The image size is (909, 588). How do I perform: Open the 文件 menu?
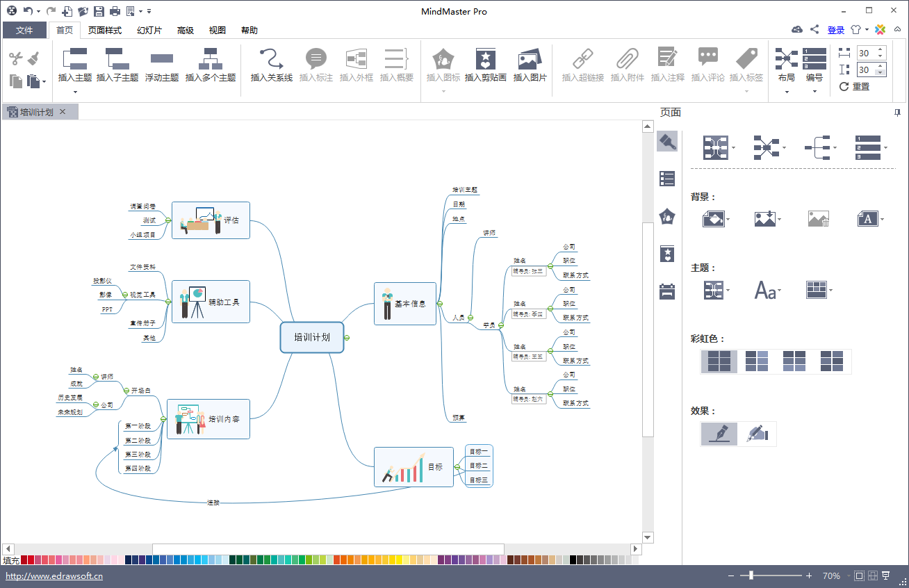24,30
